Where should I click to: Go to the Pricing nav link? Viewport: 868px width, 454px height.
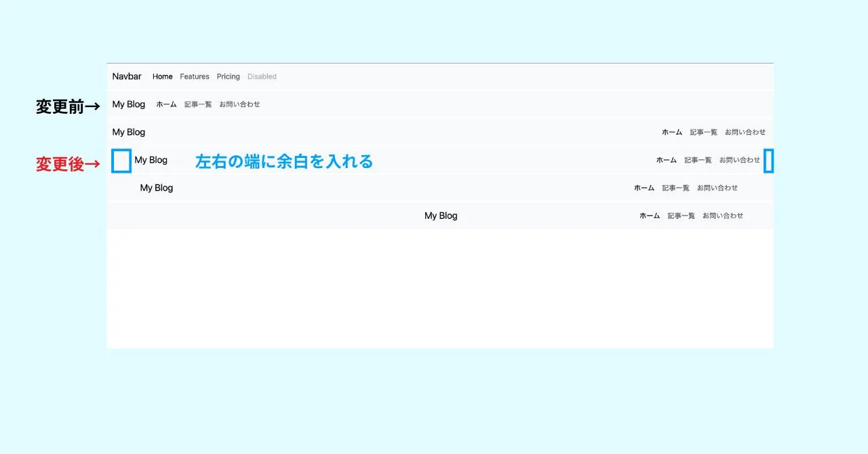229,77
